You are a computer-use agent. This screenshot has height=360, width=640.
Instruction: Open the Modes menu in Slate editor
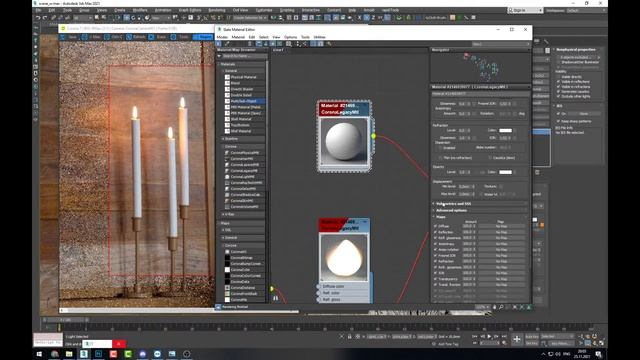(x=222, y=37)
